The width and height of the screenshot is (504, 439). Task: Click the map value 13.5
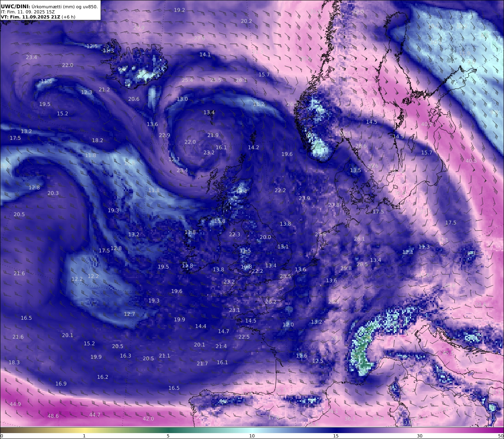(356, 170)
